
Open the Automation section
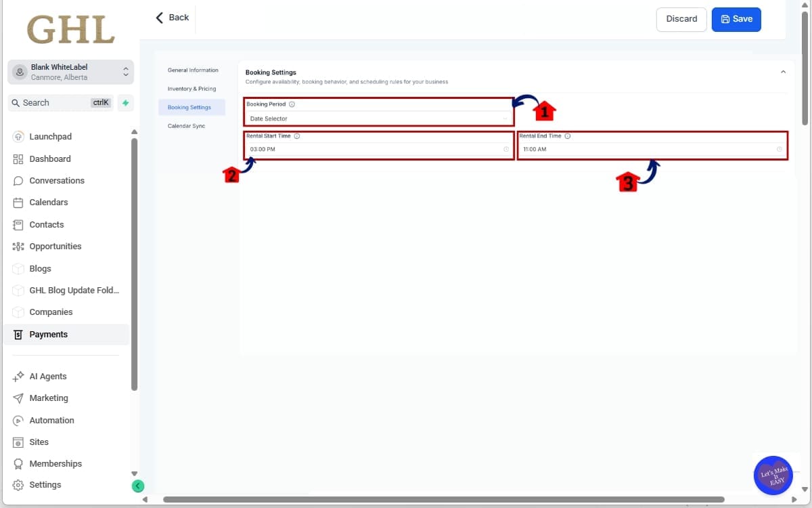click(x=18, y=420)
